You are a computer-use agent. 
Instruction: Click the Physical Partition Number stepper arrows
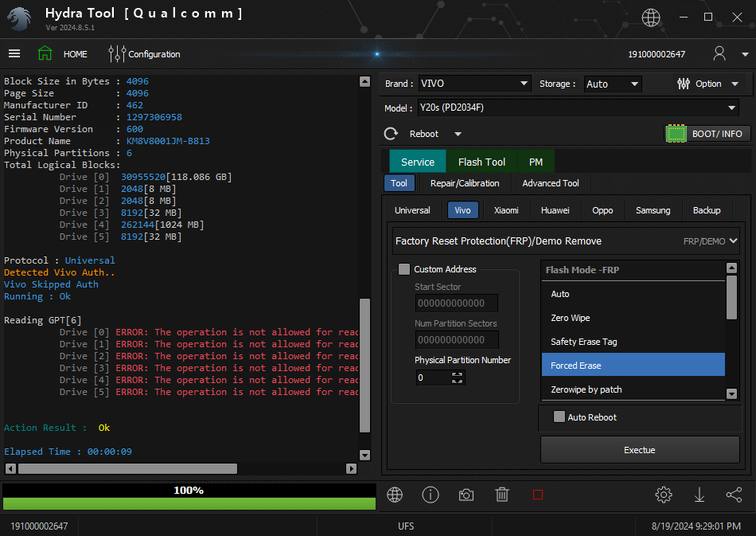click(457, 378)
